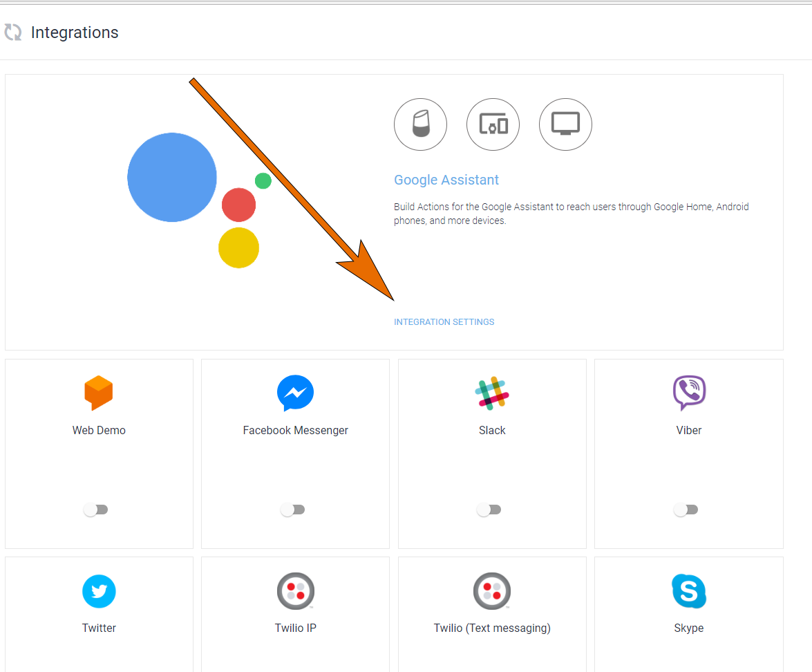Enable the Facebook Messenger toggle
Image resolution: width=812 pixels, height=672 pixels.
(x=293, y=510)
